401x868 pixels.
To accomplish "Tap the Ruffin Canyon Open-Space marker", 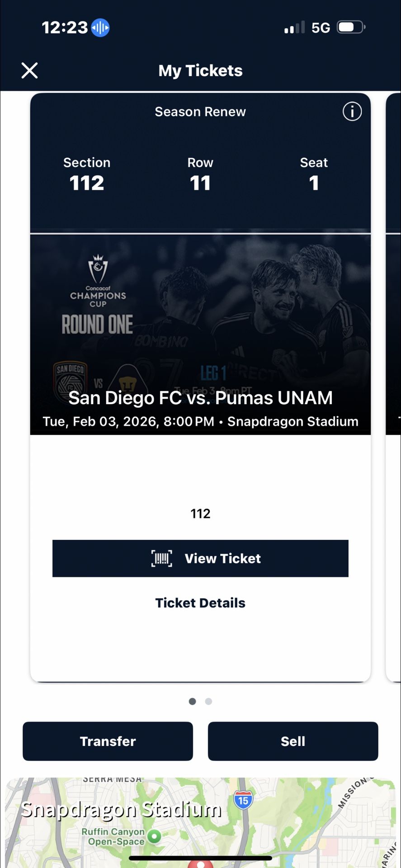I will click(154, 836).
